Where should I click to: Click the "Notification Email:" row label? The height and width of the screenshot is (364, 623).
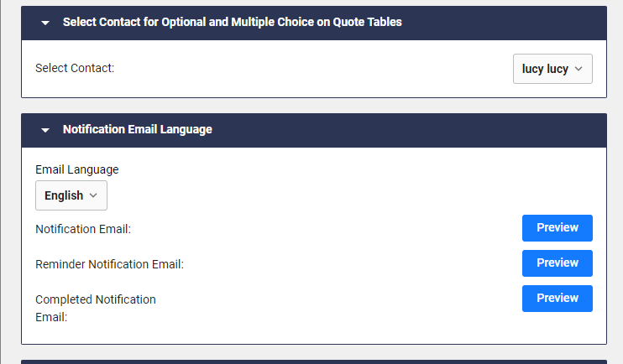coord(83,229)
